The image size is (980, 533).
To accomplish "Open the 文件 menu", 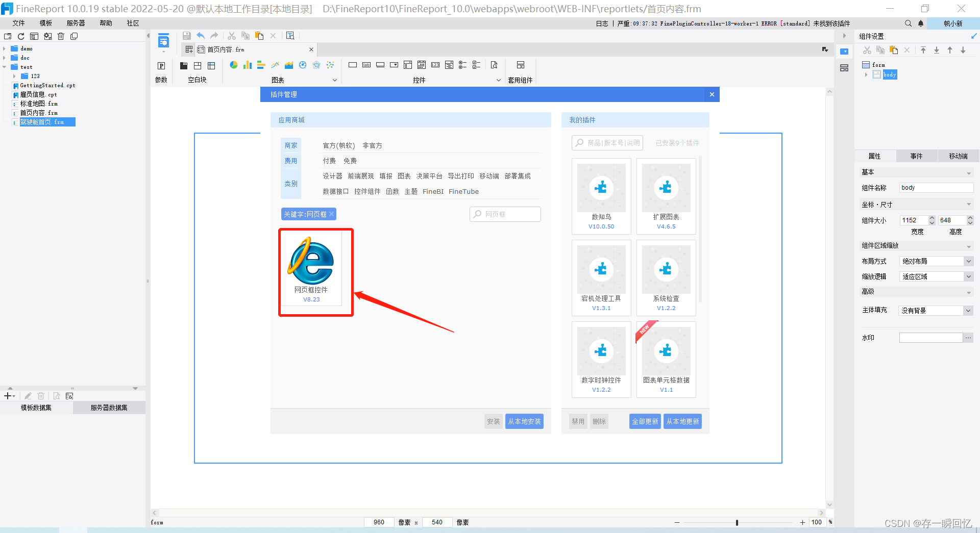I will 19,23.
